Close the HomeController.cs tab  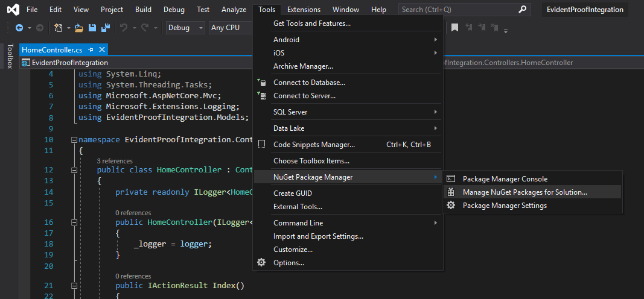click(102, 49)
